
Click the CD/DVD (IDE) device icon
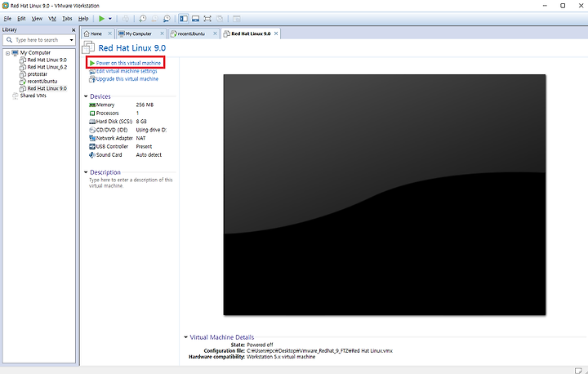coord(92,130)
